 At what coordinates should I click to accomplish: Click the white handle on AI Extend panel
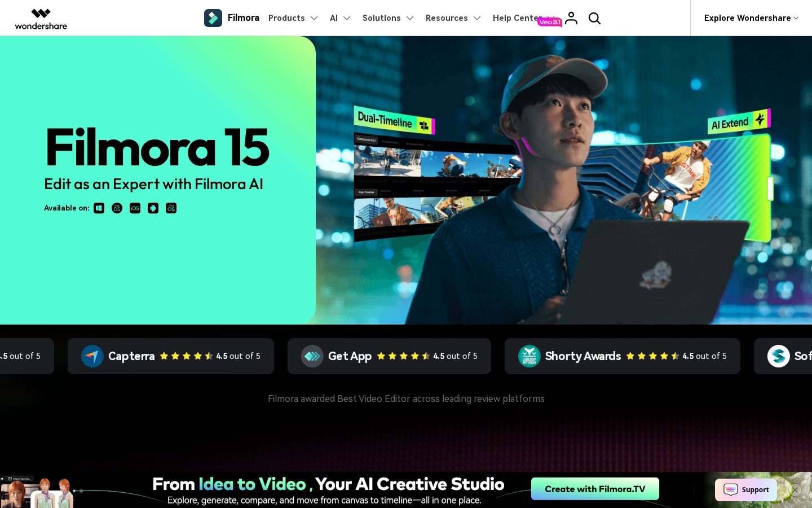(x=770, y=189)
